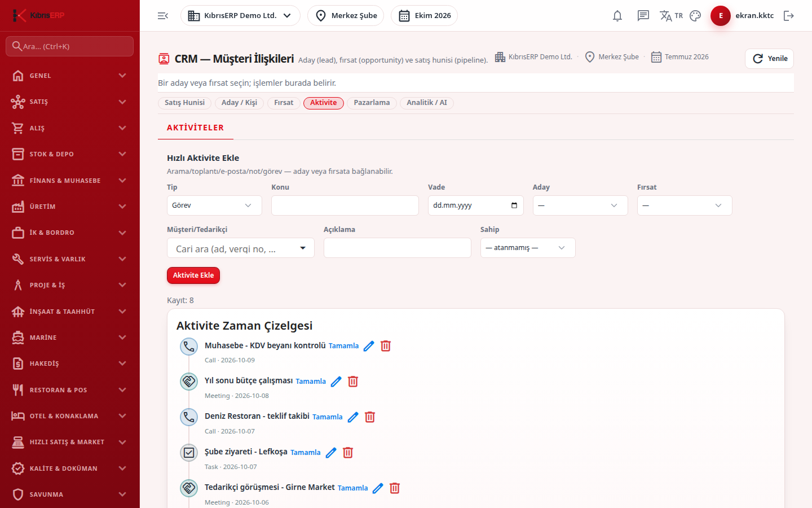Click the Aktivite Ekle button

coord(193,275)
